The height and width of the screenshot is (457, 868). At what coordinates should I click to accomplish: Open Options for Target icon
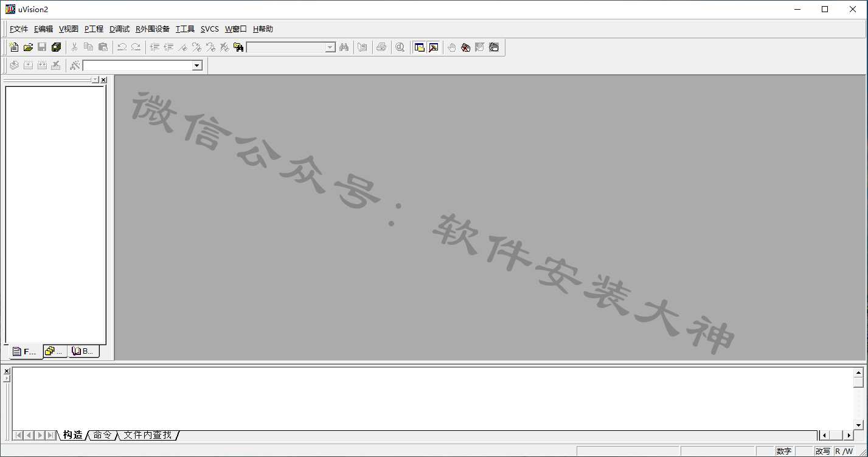(75, 65)
